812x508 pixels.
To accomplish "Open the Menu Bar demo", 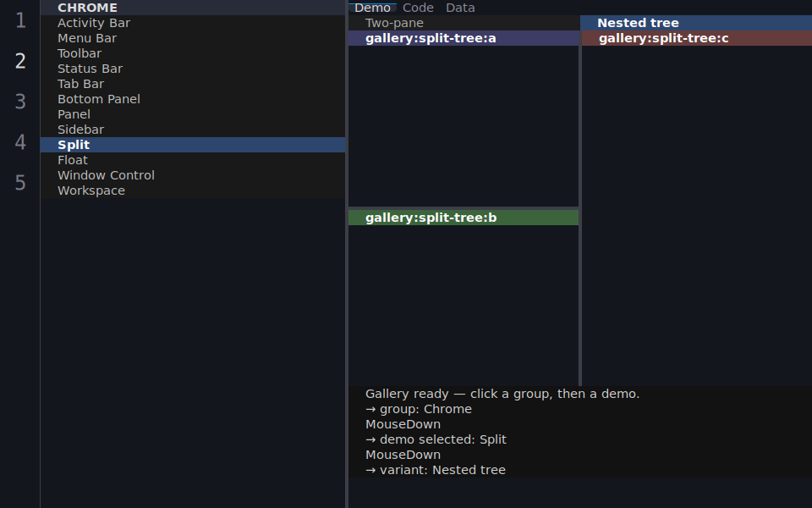I will coord(193,38).
